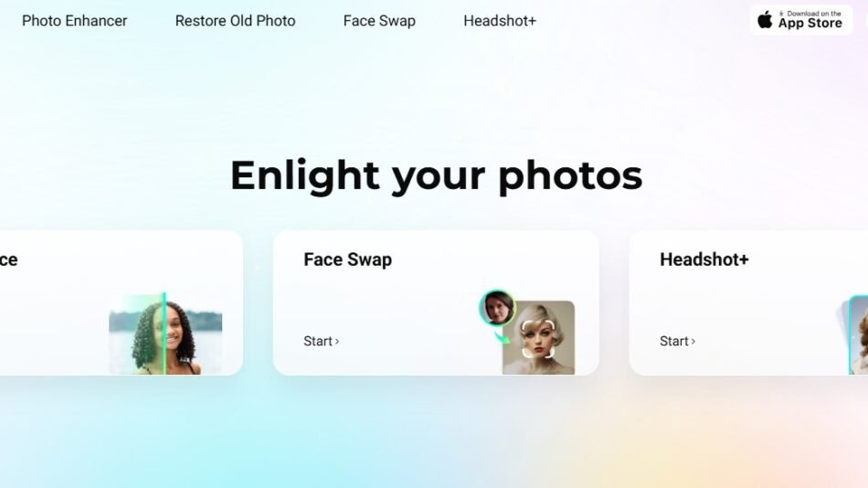The height and width of the screenshot is (488, 868).
Task: Click the Apple logo in App Store badge
Action: click(x=765, y=20)
